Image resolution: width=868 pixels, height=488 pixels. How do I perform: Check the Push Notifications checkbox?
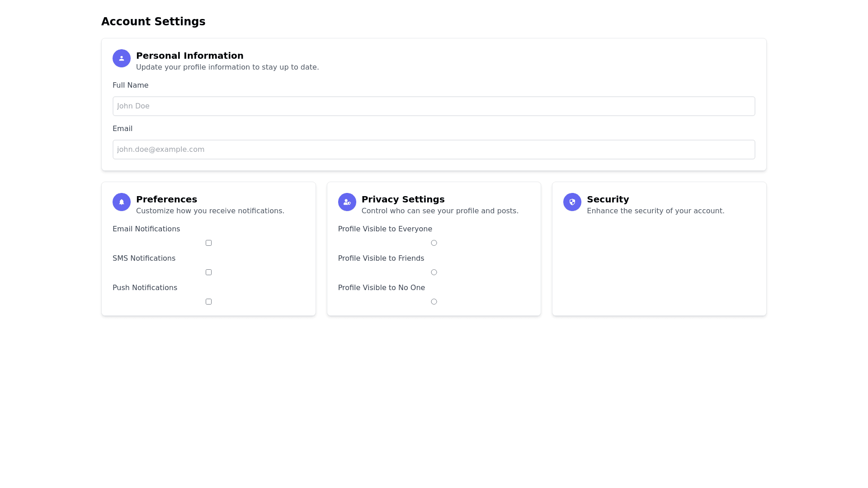[208, 302]
